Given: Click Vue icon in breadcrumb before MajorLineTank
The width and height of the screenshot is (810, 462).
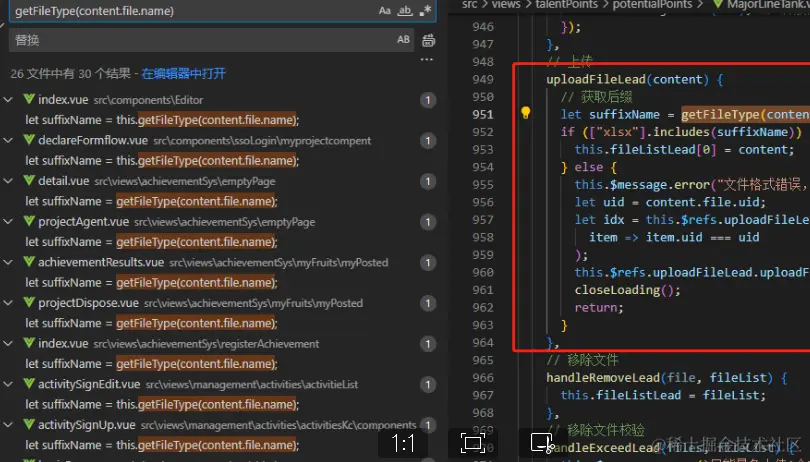Looking at the screenshot, I should click(x=718, y=4).
